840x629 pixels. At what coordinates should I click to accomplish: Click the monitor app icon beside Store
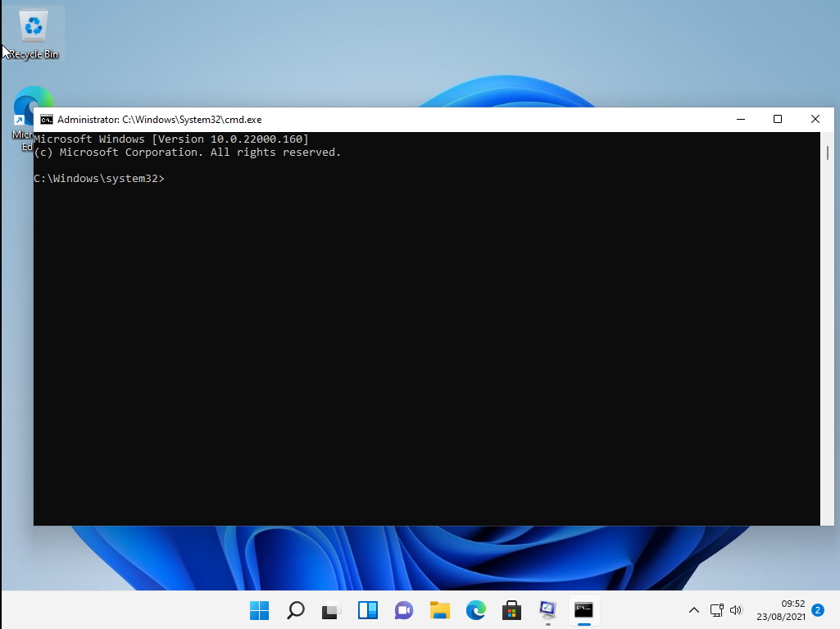tap(547, 610)
